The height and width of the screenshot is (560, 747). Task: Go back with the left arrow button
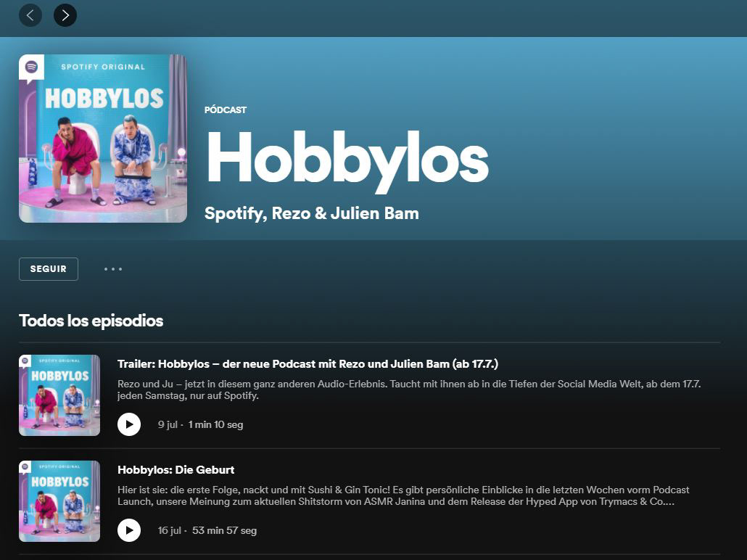(x=30, y=15)
